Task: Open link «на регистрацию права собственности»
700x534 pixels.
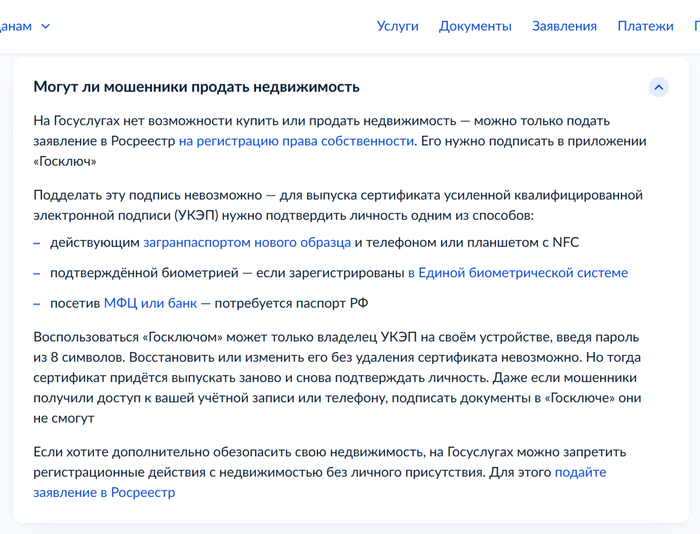Action: pos(296,141)
